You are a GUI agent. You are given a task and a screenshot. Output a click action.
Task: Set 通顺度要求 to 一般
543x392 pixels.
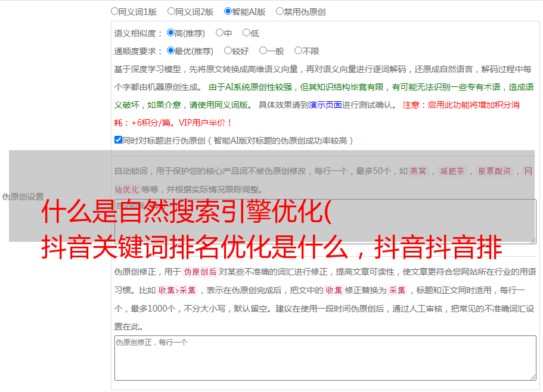[x=263, y=51]
